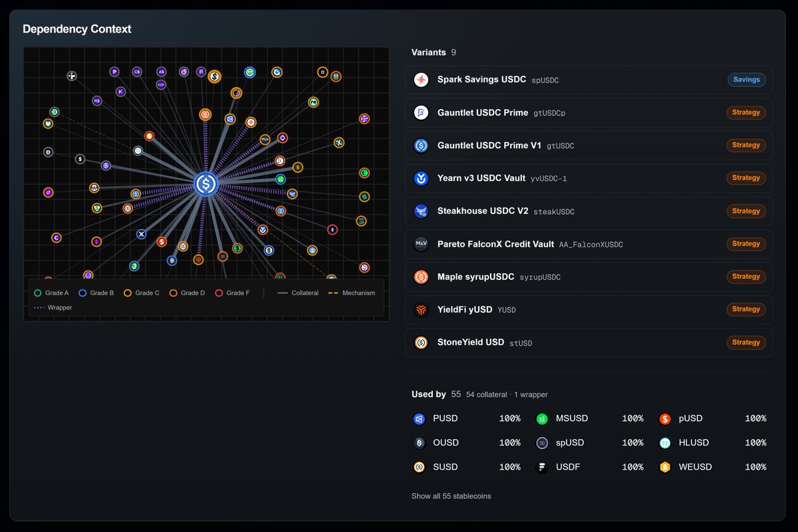The height and width of the screenshot is (532, 798).
Task: Click the MSUSD icon in Used by
Action: click(542, 419)
